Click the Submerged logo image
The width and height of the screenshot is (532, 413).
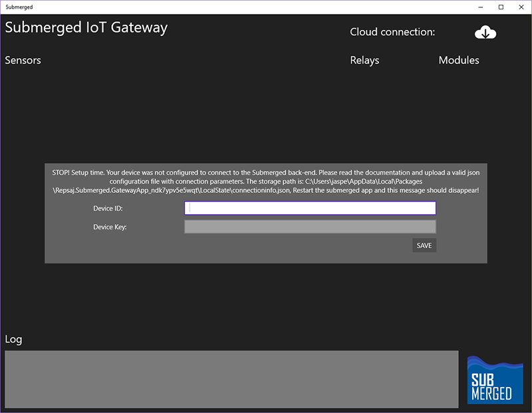[495, 380]
